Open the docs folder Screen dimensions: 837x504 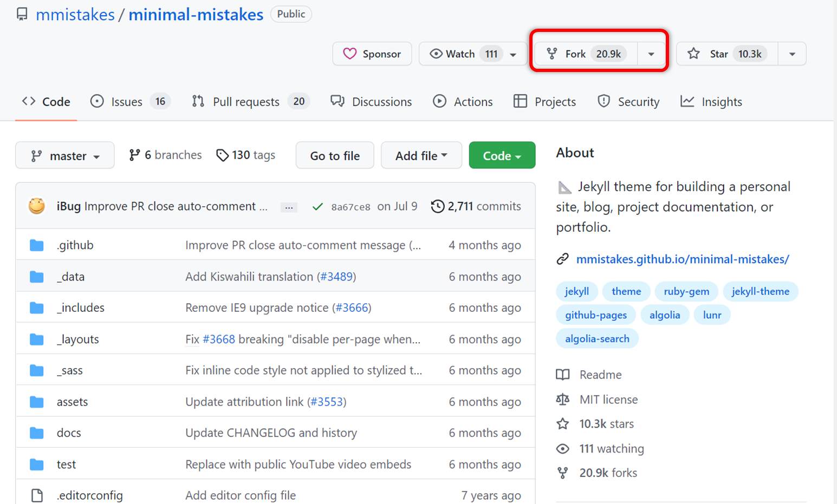(69, 433)
